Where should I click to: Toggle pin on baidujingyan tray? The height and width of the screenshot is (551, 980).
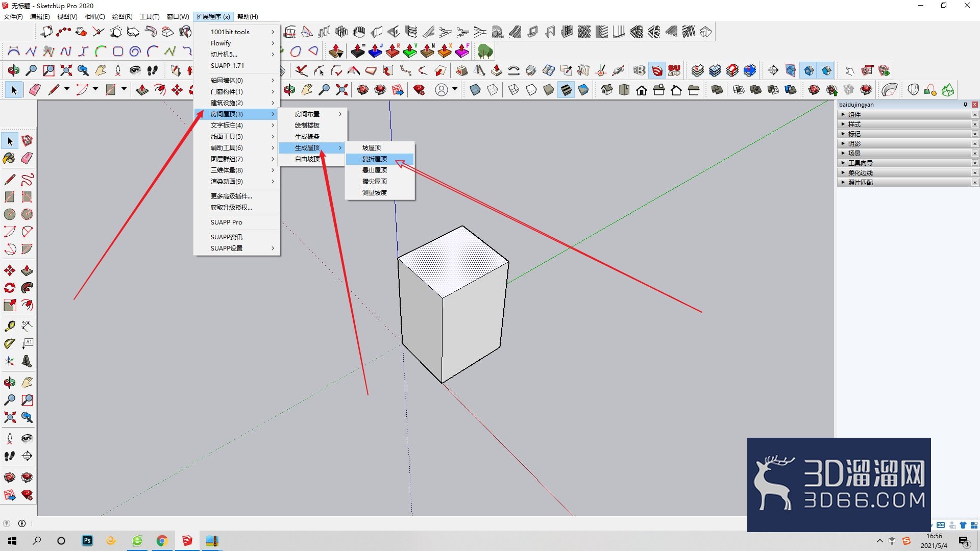click(x=965, y=105)
